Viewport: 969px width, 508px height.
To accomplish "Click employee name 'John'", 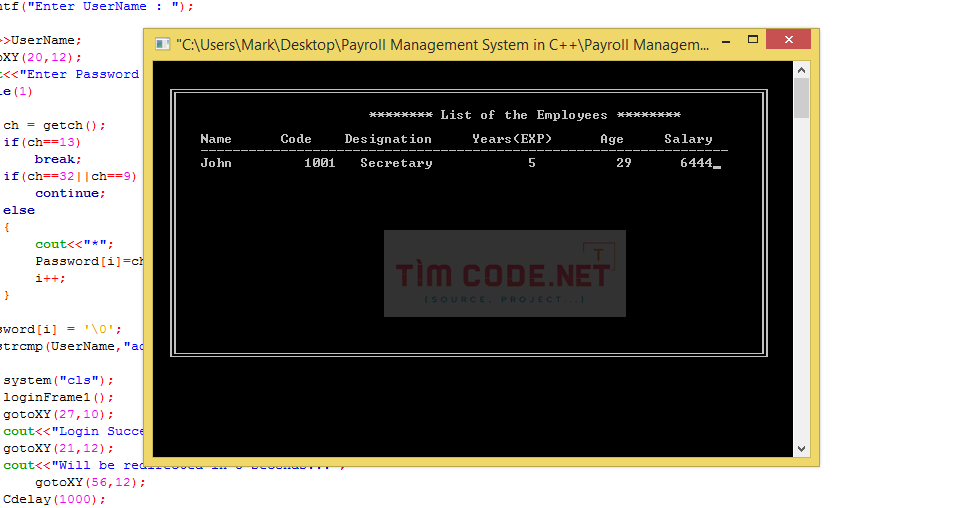I will pos(216,163).
